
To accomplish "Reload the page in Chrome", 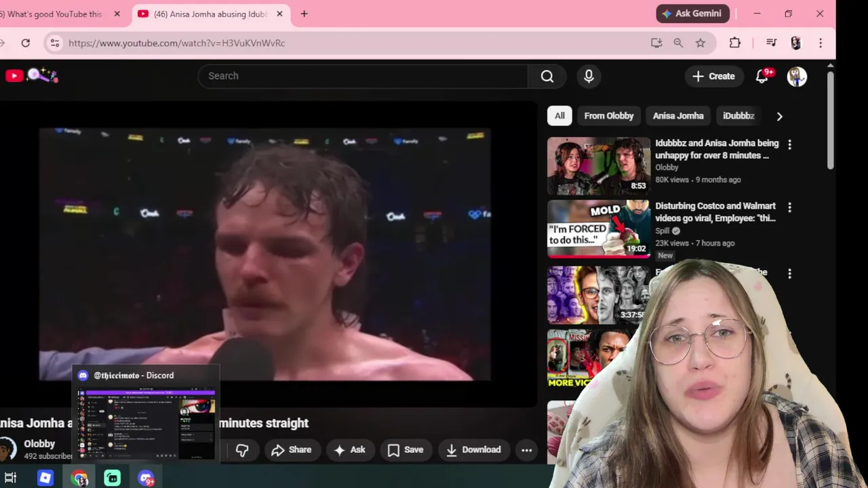I will click(x=25, y=43).
